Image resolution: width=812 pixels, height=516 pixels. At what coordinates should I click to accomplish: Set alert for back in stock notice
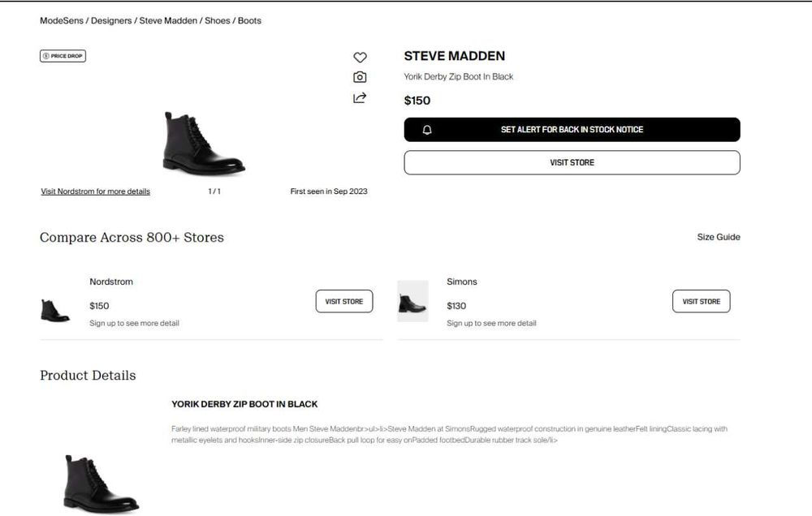click(572, 130)
